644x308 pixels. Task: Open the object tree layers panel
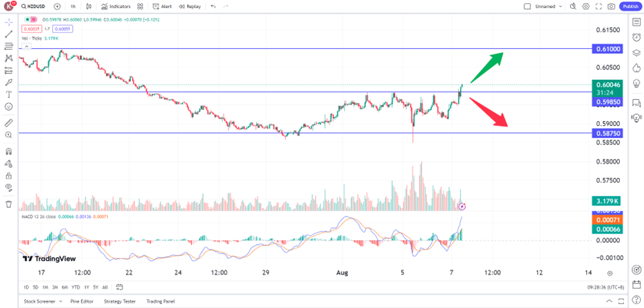click(x=636, y=52)
